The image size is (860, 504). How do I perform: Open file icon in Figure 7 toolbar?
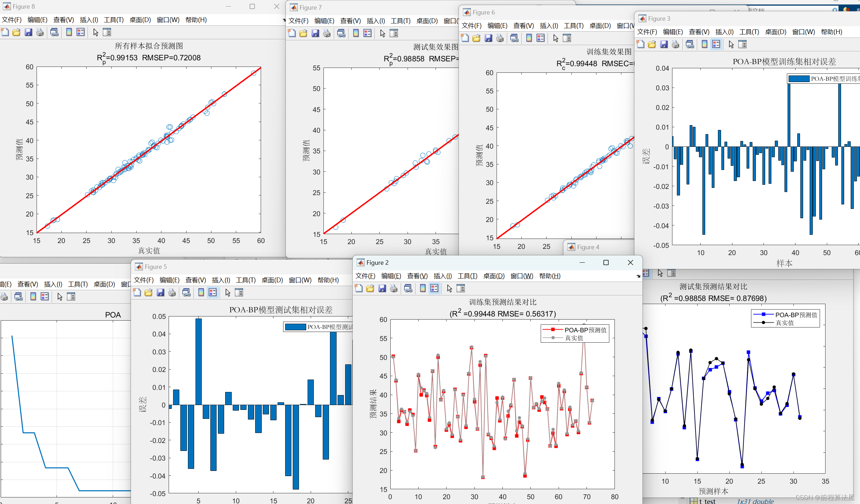click(303, 33)
